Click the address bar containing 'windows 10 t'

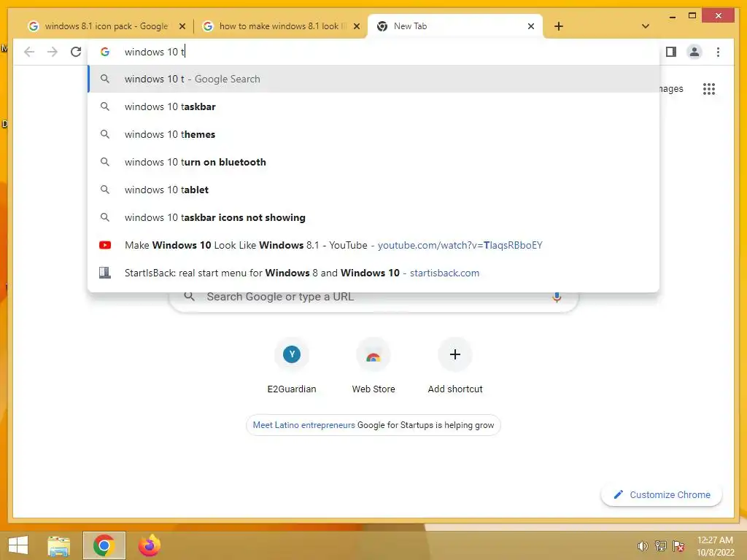(x=374, y=52)
